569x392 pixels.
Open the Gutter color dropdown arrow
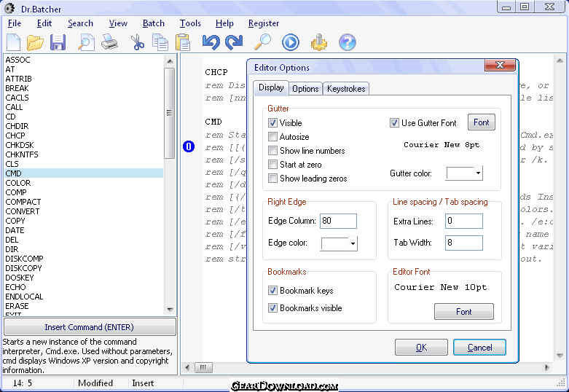tap(478, 173)
